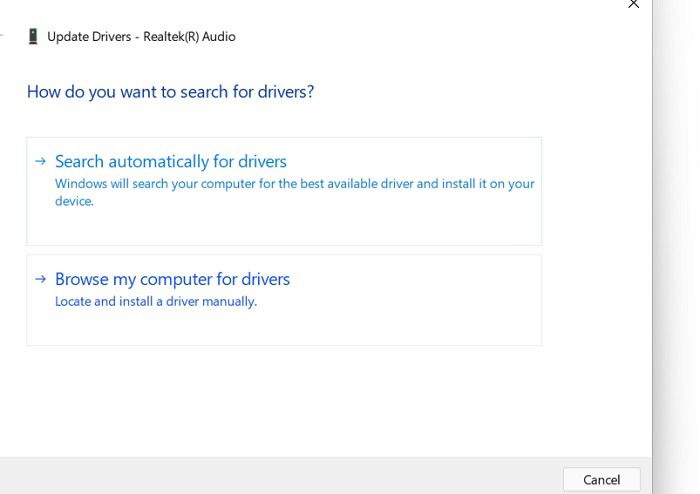Go back using the top-left back arrow
The width and height of the screenshot is (700, 494).
2,36
